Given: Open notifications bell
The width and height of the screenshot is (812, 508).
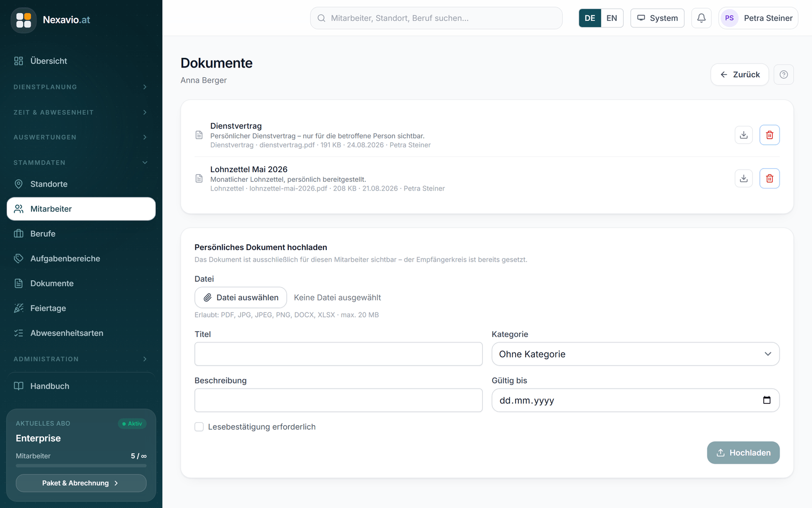Looking at the screenshot, I should (x=701, y=18).
